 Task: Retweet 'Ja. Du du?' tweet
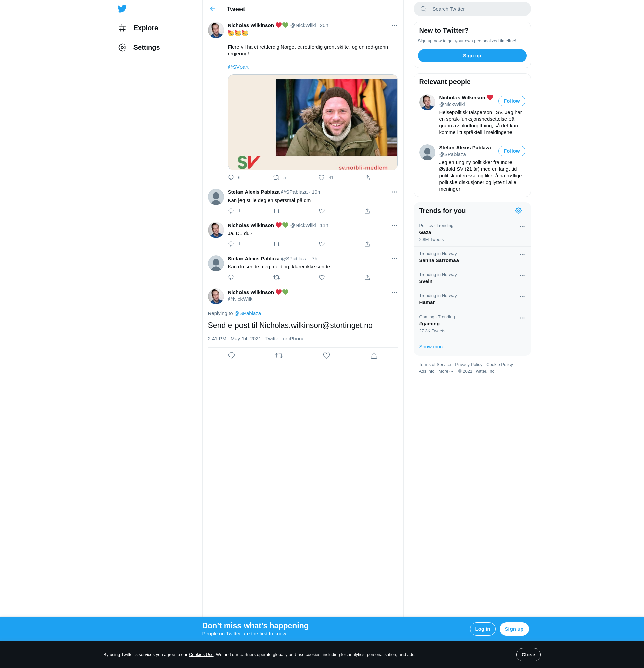click(x=276, y=244)
